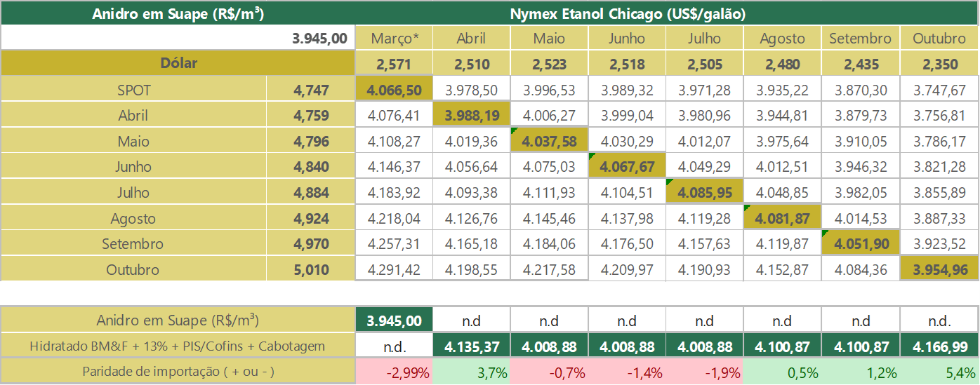This screenshot has width=980, height=385.
Task: Select the green cell 4.166,99
Action: coord(939,346)
